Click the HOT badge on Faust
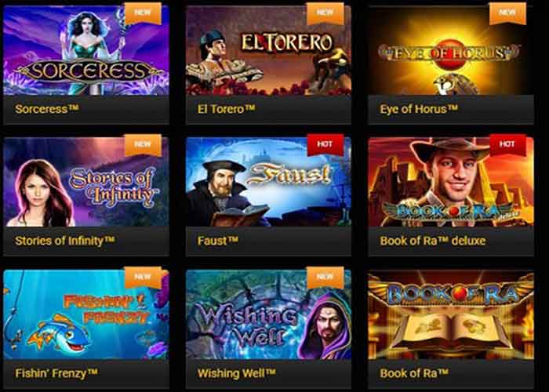 pyautogui.click(x=325, y=144)
